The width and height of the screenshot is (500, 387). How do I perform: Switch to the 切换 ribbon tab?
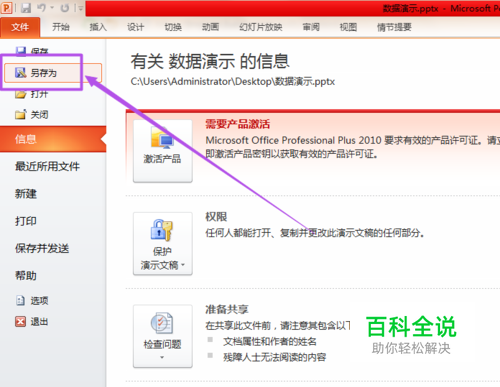click(173, 27)
